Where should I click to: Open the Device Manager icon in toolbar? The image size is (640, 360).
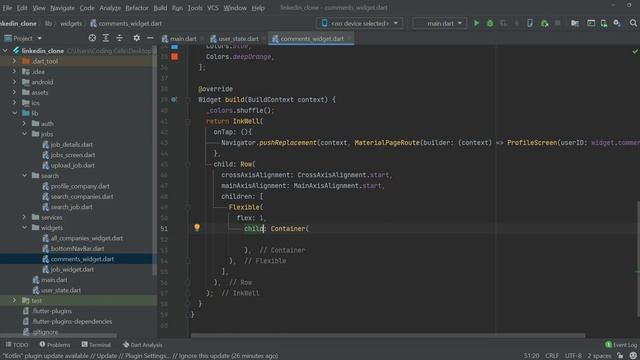[x=604, y=23]
